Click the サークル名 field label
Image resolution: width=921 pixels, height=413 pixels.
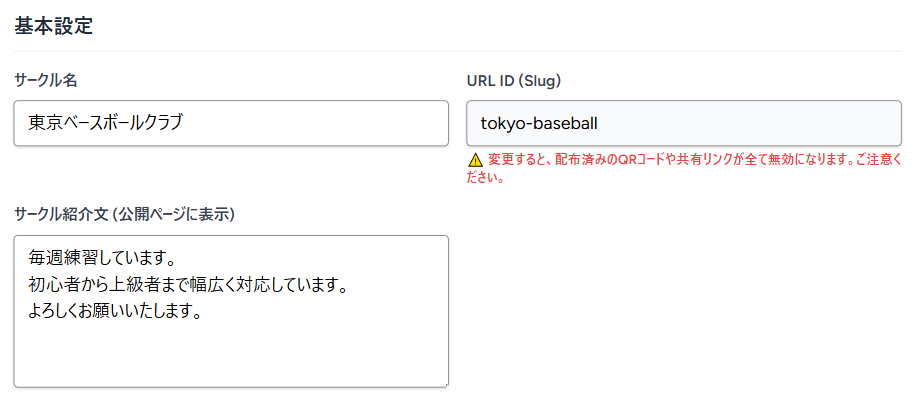pyautogui.click(x=46, y=80)
